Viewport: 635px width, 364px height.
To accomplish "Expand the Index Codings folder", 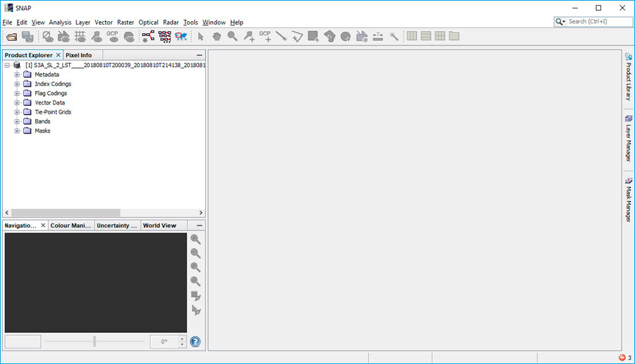I will [17, 84].
